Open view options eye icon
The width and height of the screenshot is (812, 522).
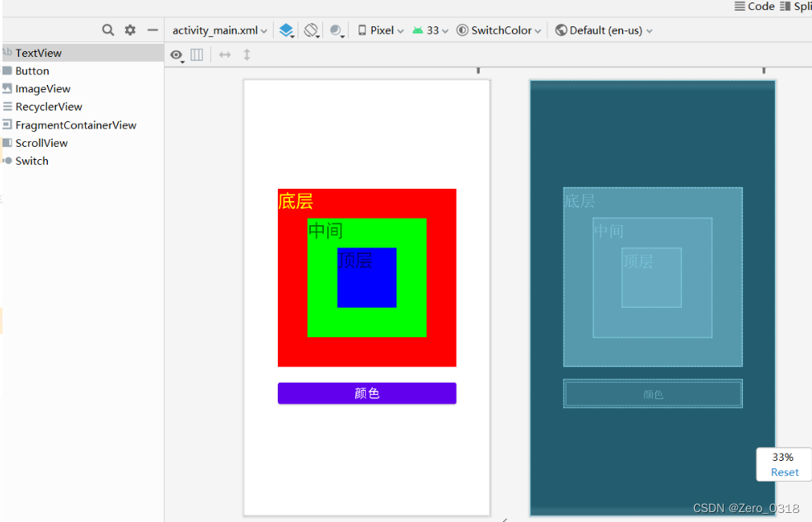(x=176, y=55)
